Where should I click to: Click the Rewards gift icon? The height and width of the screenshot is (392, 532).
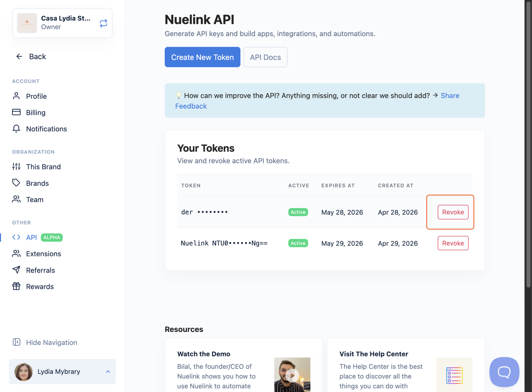16,286
